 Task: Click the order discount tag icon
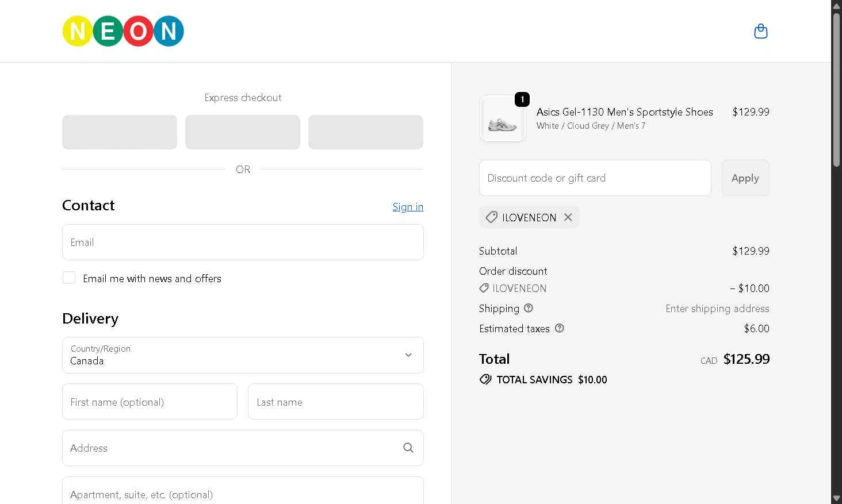click(484, 288)
